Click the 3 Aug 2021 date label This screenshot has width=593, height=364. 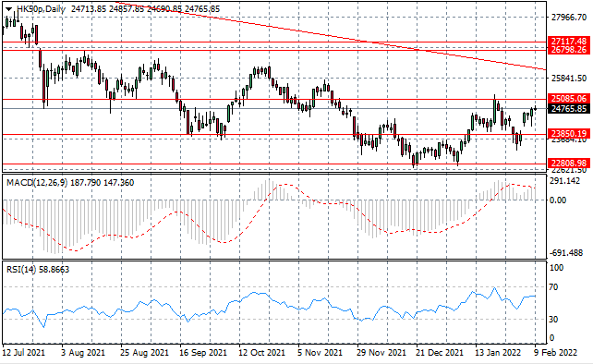83,353
